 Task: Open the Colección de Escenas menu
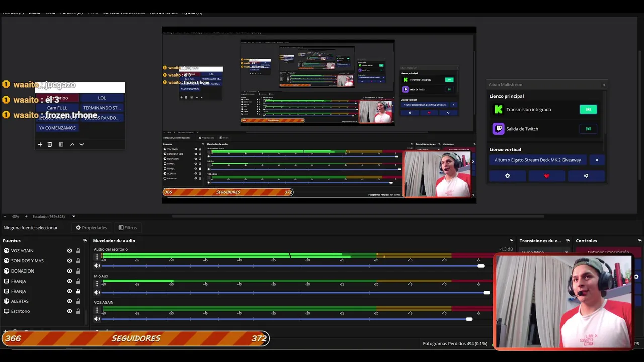pyautogui.click(x=124, y=12)
